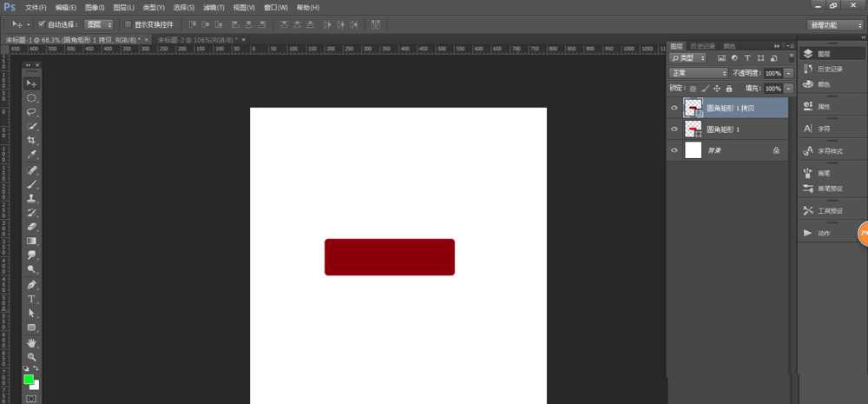The height and width of the screenshot is (404, 868).
Task: Open the 动作 (Actions) panel icon
Action: coord(820,233)
